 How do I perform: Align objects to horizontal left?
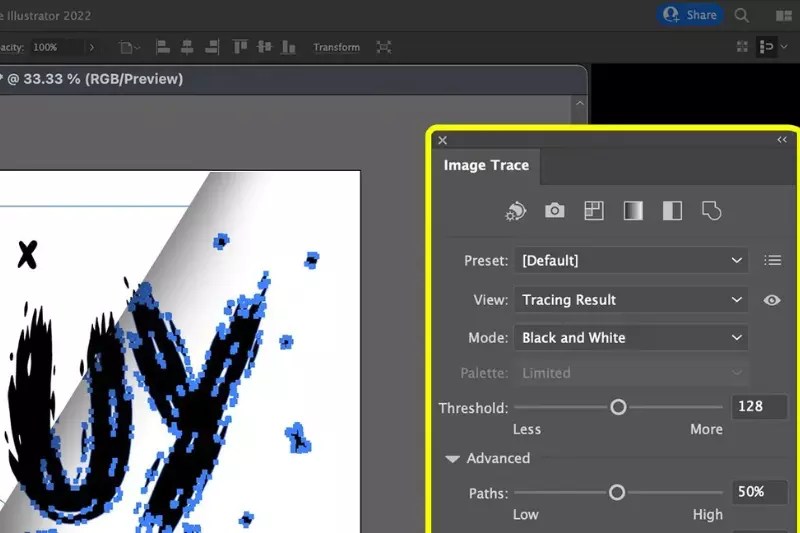[x=163, y=47]
